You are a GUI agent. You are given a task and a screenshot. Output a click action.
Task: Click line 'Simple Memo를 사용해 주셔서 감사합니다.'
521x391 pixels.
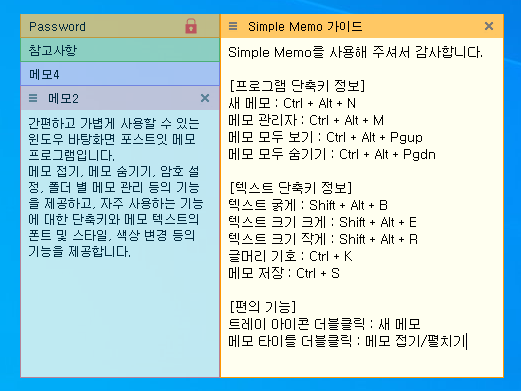[355, 53]
